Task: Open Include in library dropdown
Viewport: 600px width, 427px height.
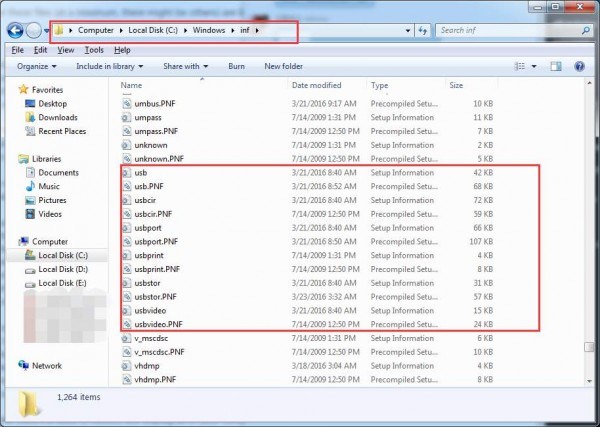Action: click(x=109, y=66)
